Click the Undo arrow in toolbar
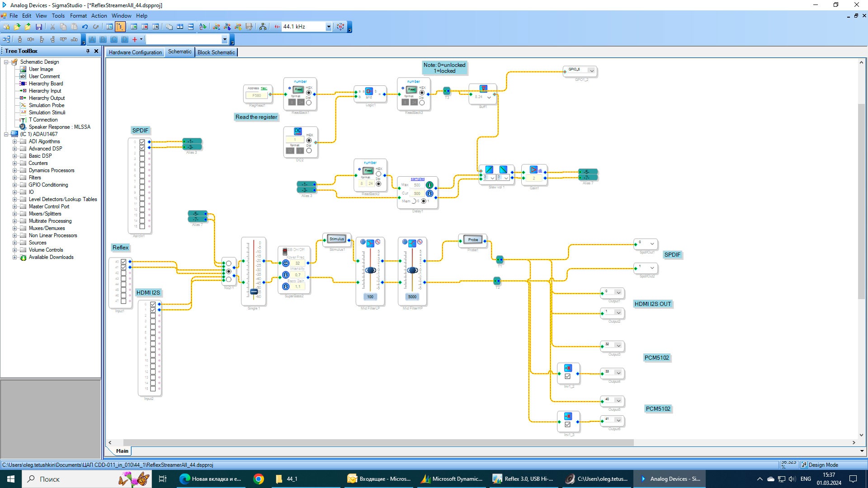The height and width of the screenshot is (488, 868). click(85, 27)
